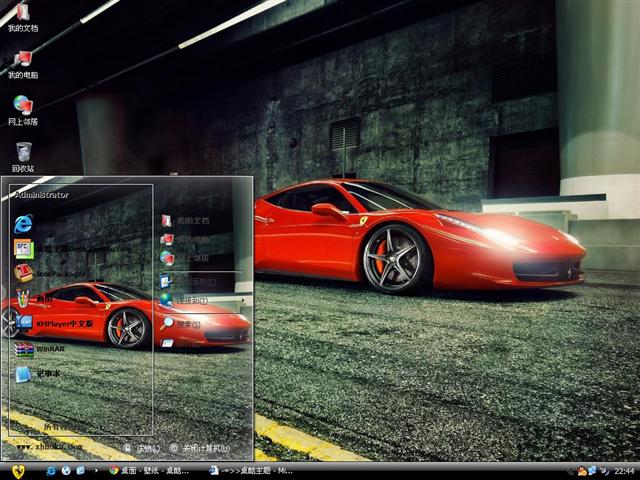Open the 画图 paint program entry
The height and width of the screenshot is (480, 640).
(24, 298)
